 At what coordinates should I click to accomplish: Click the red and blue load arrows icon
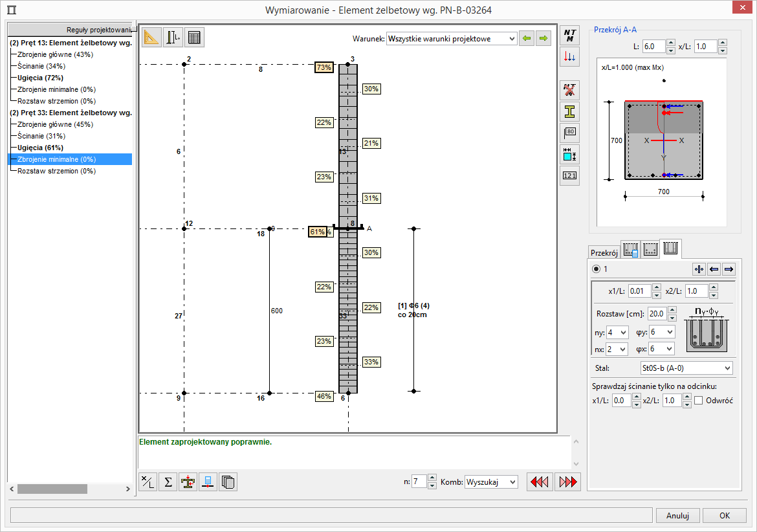click(569, 57)
